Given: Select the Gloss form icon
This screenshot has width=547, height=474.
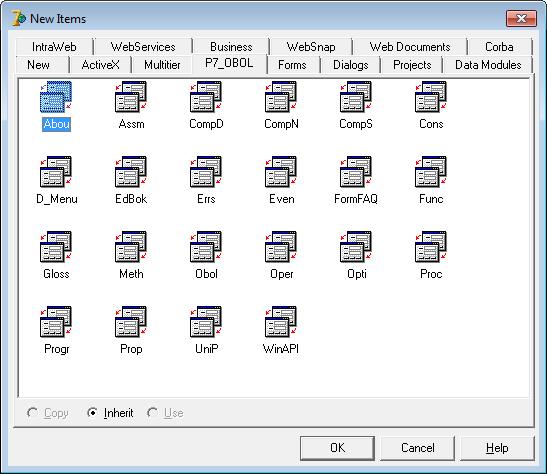Looking at the screenshot, I should click(56, 247).
